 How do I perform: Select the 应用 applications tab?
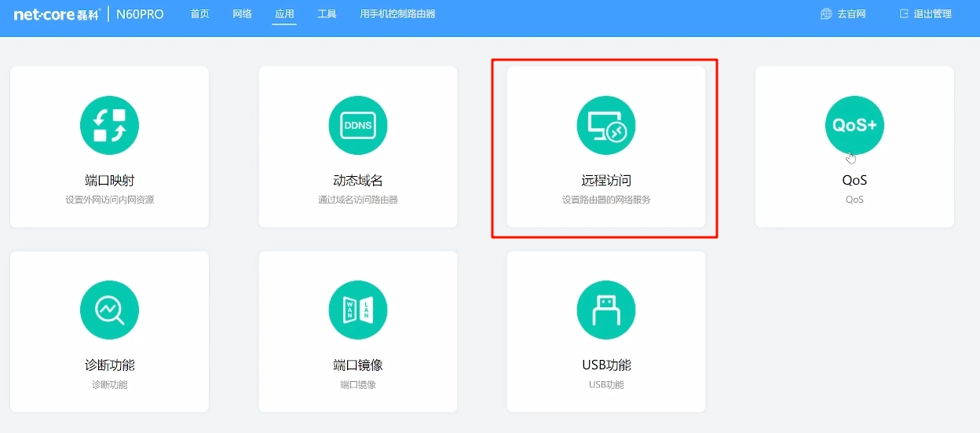pyautogui.click(x=284, y=14)
